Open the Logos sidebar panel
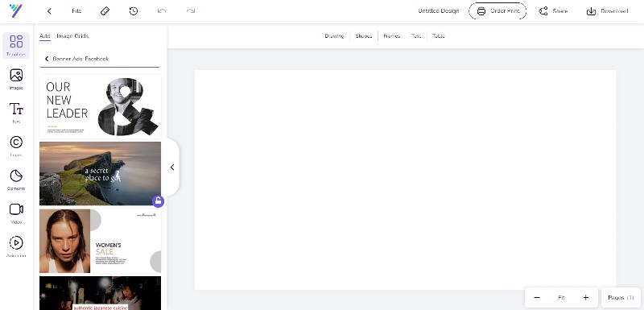 (16, 147)
